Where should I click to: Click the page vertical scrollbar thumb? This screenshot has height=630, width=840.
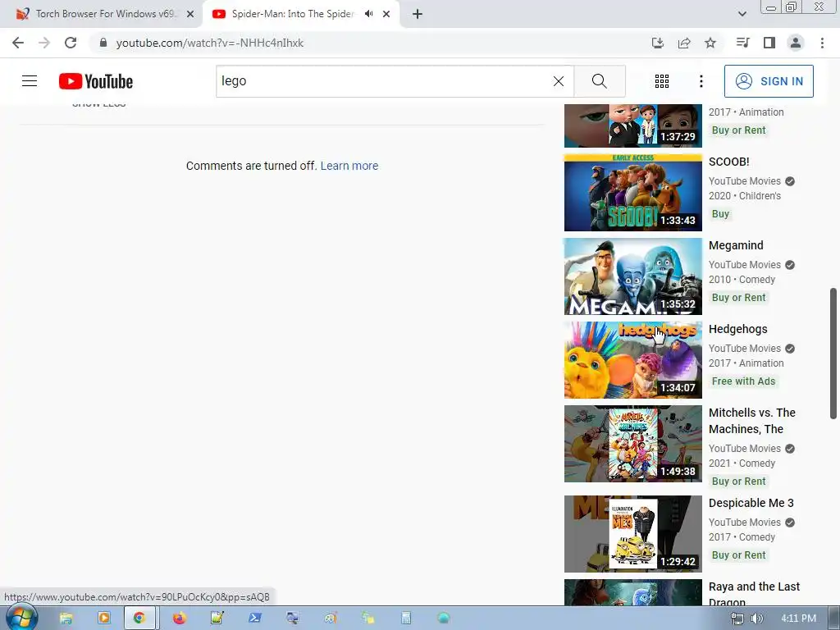coord(833,354)
